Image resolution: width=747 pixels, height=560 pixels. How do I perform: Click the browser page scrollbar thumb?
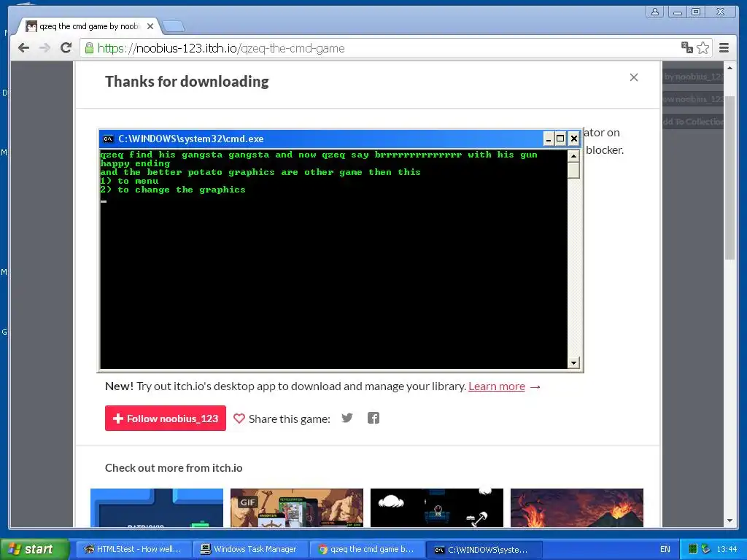click(729, 177)
